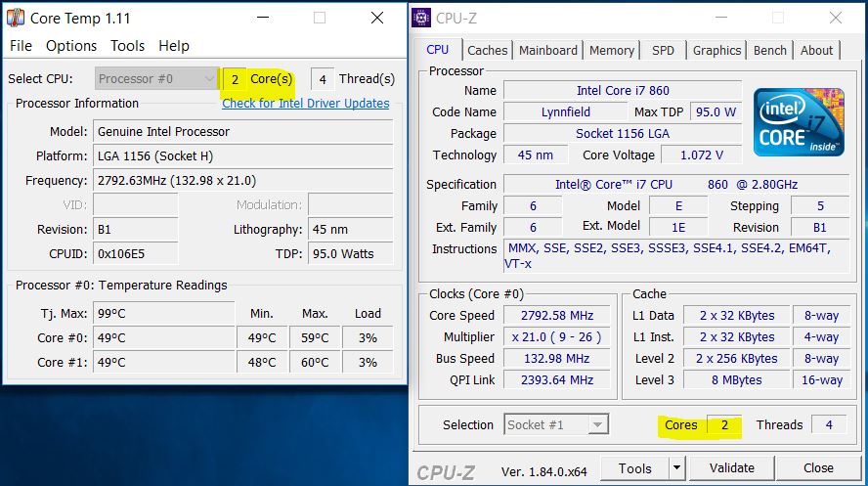Click the CPU-Z Cores value 2
The width and height of the screenshot is (868, 486).
click(724, 424)
